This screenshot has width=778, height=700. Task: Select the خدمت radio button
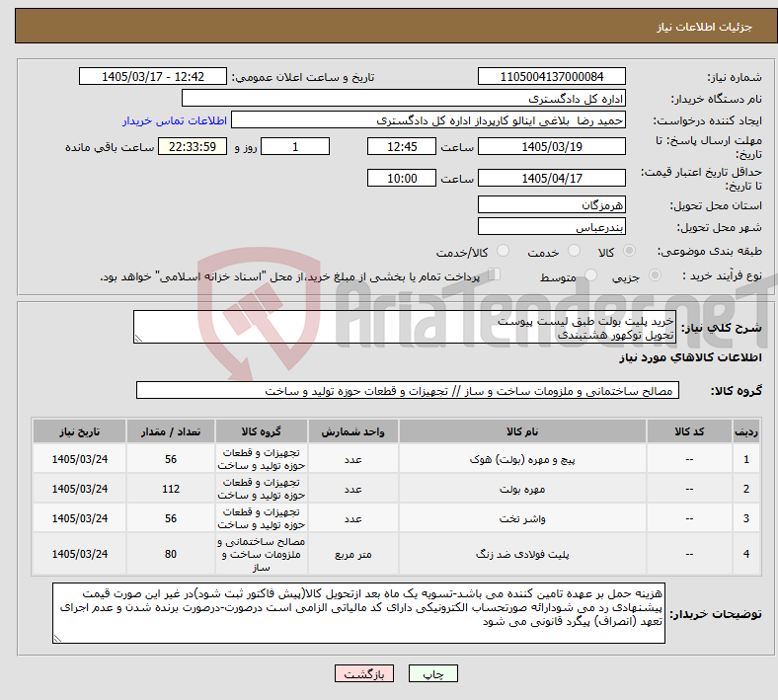pos(574,251)
